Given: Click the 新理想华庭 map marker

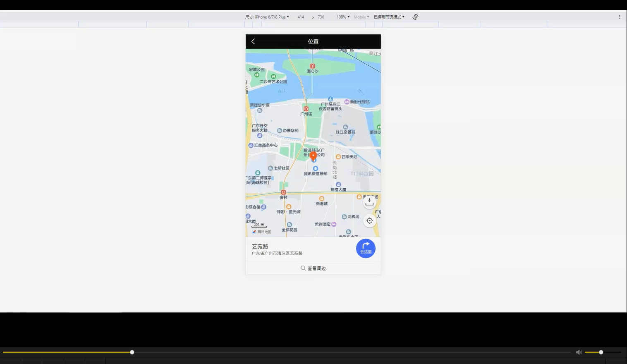Looking at the screenshot, I should click(260, 110).
